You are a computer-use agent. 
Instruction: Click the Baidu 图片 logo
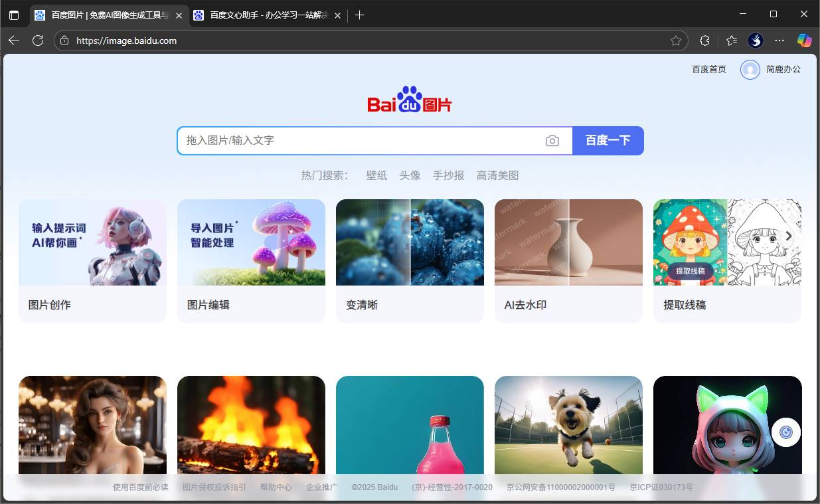(x=409, y=100)
